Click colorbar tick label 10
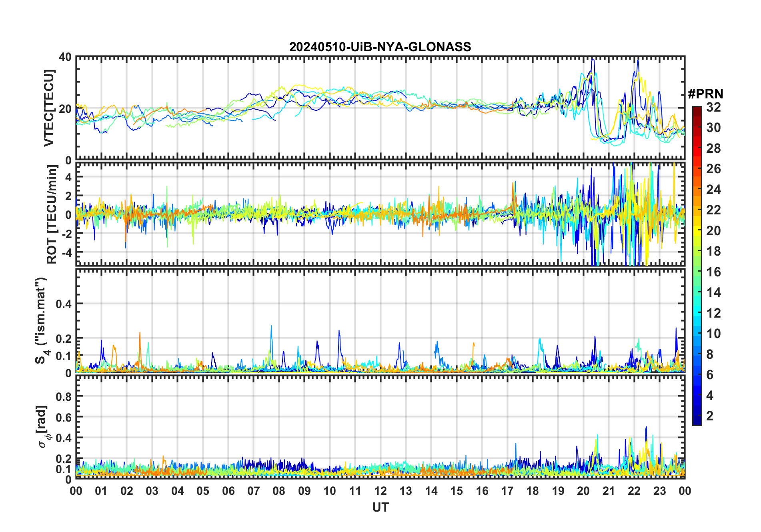Viewport: 761px width, 532px height. pyautogui.click(x=713, y=334)
